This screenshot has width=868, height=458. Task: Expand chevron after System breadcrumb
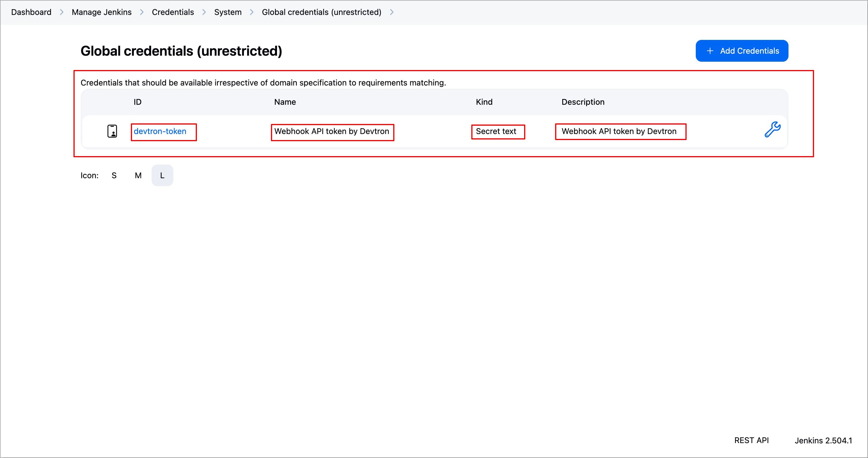(x=252, y=12)
